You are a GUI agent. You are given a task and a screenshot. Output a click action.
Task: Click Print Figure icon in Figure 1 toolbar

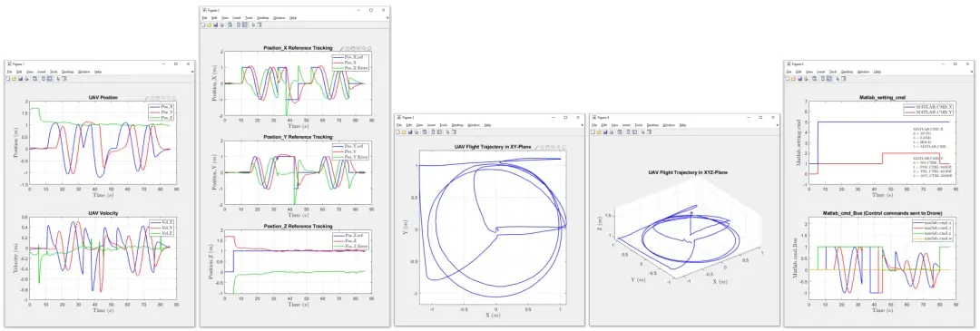27,79
